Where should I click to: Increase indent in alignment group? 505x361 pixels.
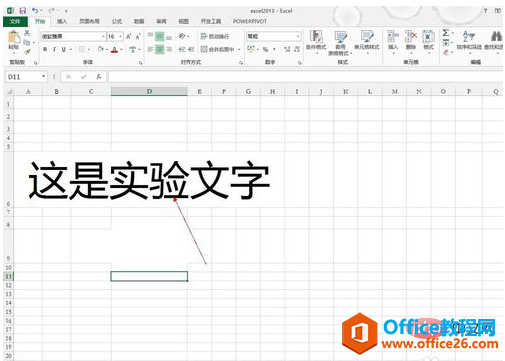(x=191, y=49)
